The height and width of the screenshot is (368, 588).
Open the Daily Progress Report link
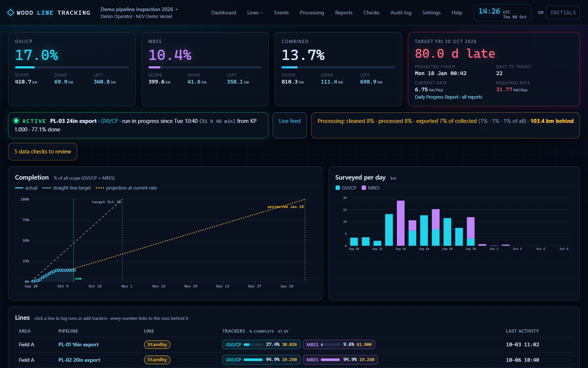(x=437, y=97)
